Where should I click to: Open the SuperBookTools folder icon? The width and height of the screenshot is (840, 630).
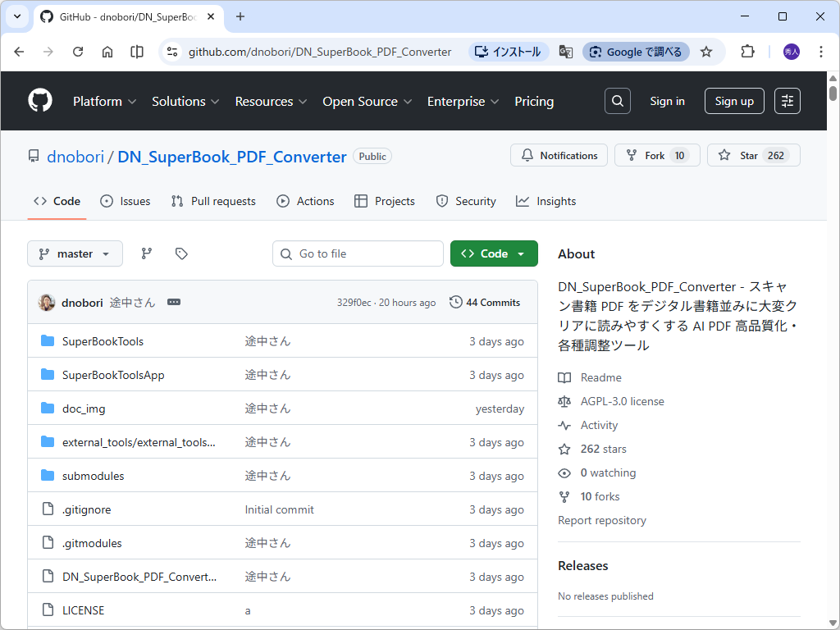point(47,341)
